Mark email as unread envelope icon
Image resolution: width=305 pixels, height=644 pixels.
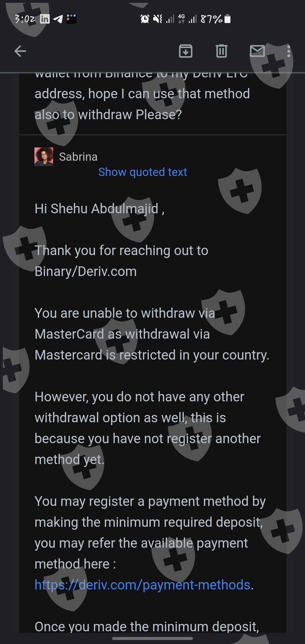257,51
